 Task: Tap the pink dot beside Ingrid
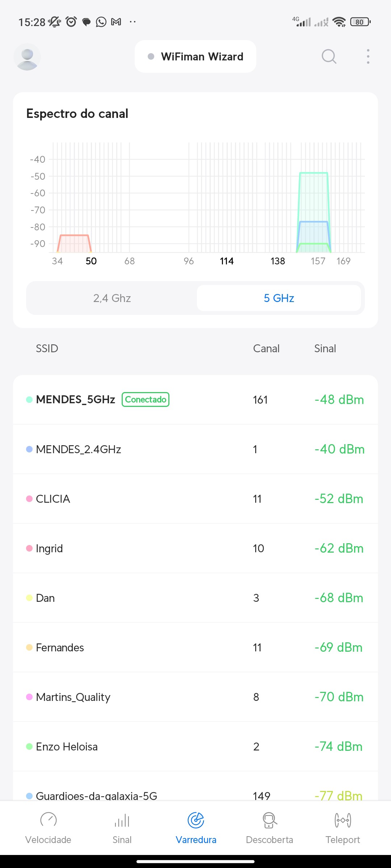tap(29, 548)
